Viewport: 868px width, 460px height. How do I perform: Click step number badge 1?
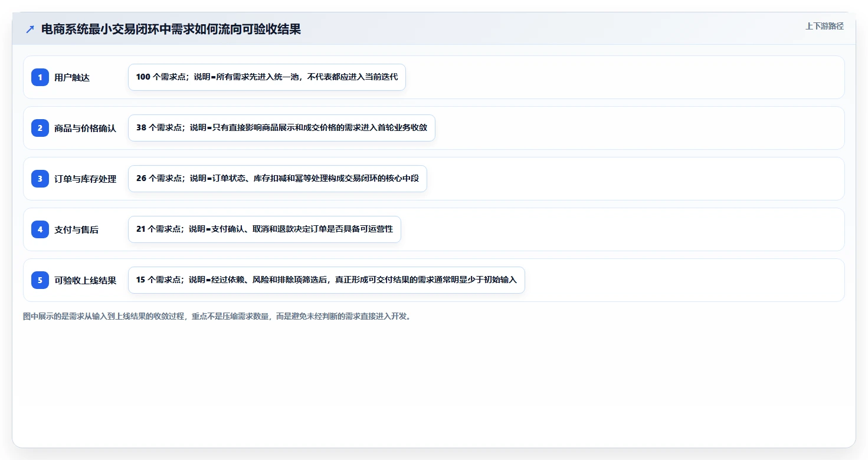click(x=40, y=77)
